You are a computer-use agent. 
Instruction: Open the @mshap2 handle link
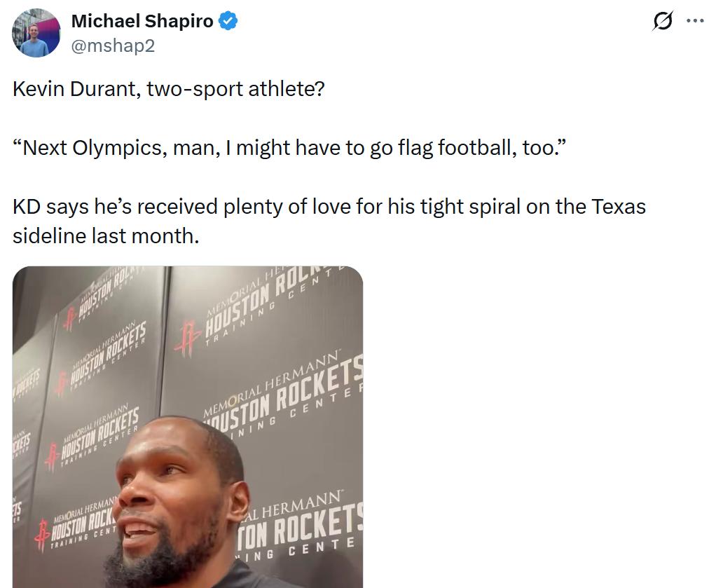(x=113, y=46)
